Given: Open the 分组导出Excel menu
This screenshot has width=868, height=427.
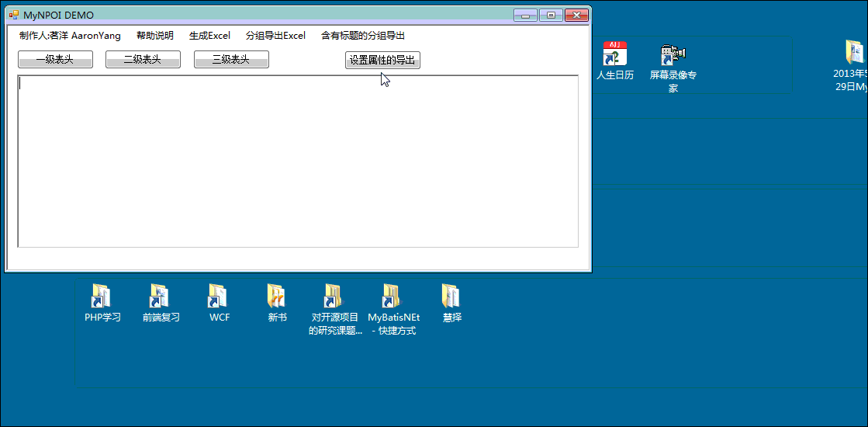Looking at the screenshot, I should (x=275, y=36).
